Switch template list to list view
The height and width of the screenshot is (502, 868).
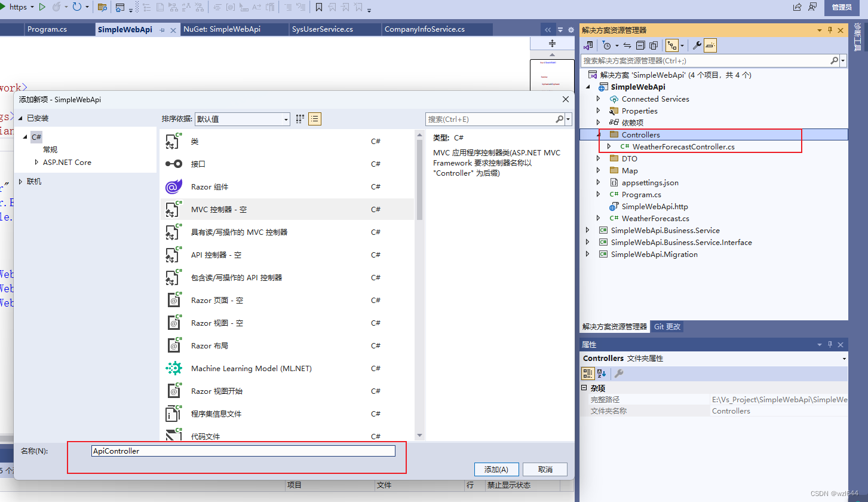click(x=315, y=119)
